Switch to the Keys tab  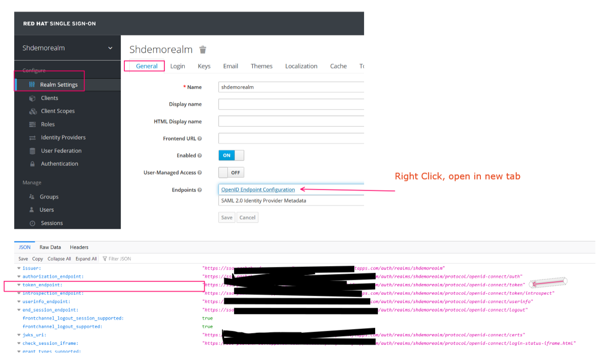pos(204,66)
